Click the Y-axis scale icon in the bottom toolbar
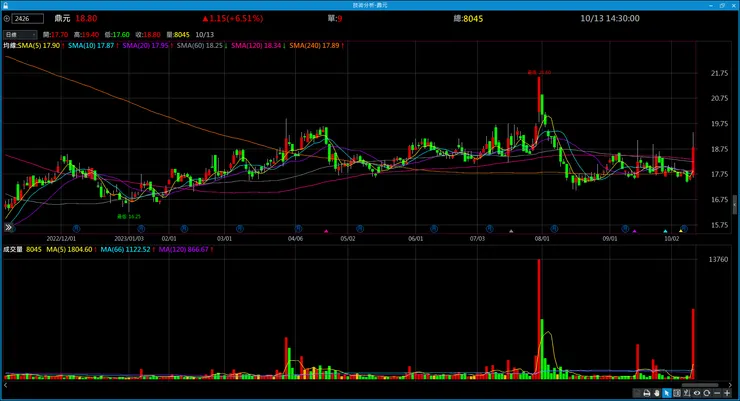 [687, 393]
